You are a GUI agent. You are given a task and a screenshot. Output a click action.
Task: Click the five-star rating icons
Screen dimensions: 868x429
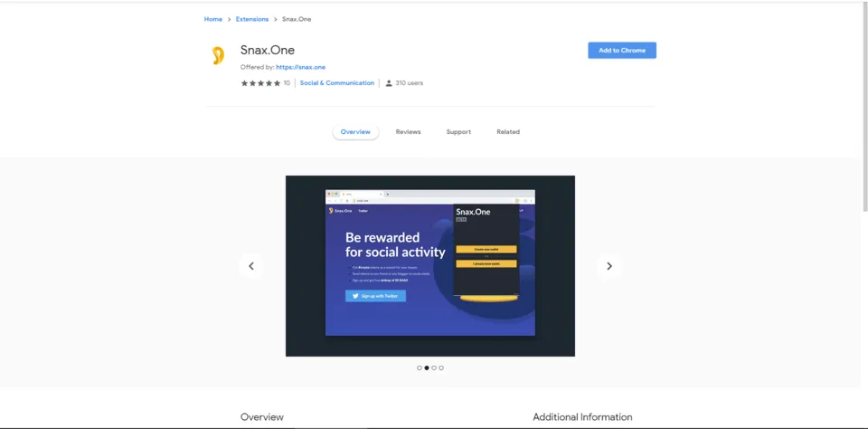pos(260,83)
